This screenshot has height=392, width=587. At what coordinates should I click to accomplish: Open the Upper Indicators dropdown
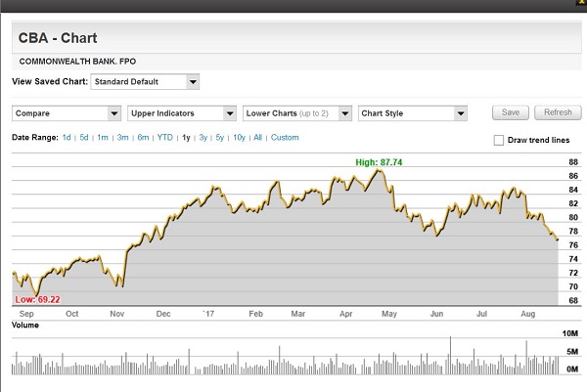pos(181,113)
